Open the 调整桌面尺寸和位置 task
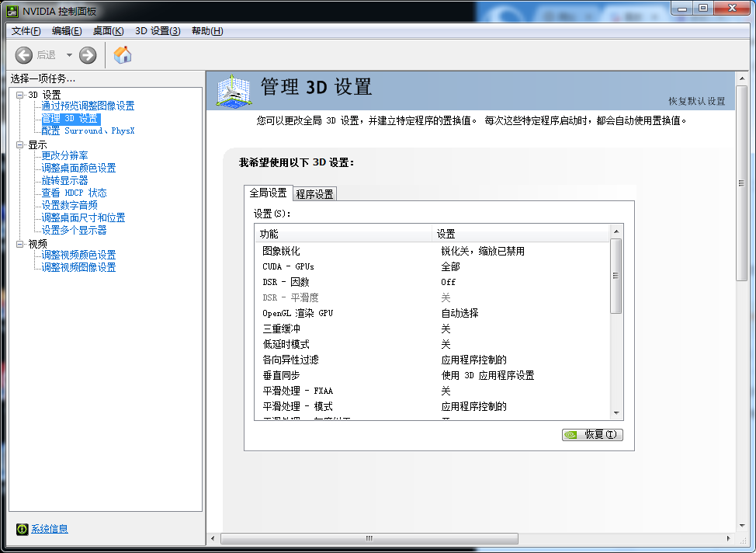Image resolution: width=756 pixels, height=553 pixels. (83, 218)
